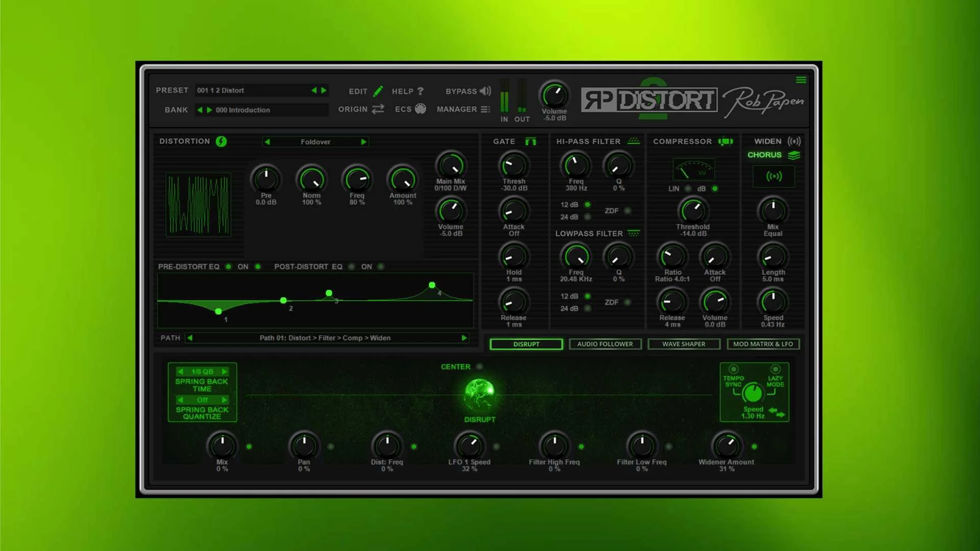Screen dimensions: 980x551
Task: Open the hamburger menu icon
Action: (801, 80)
